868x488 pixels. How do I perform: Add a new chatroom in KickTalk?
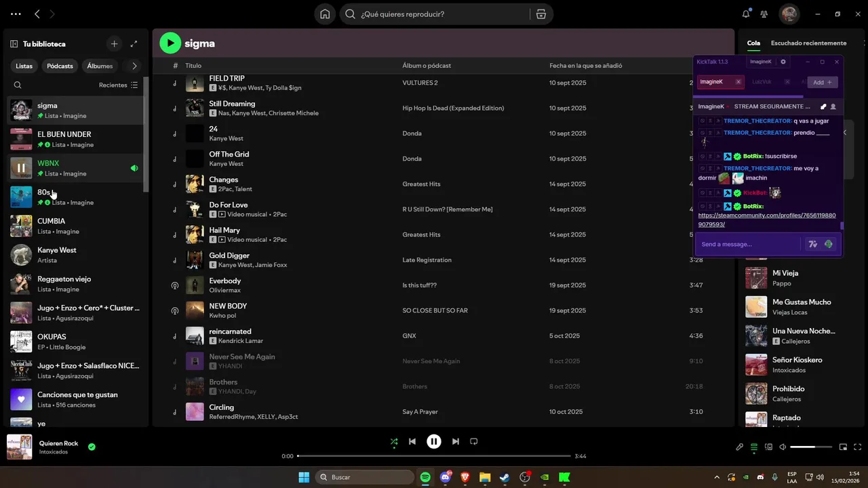[823, 82]
